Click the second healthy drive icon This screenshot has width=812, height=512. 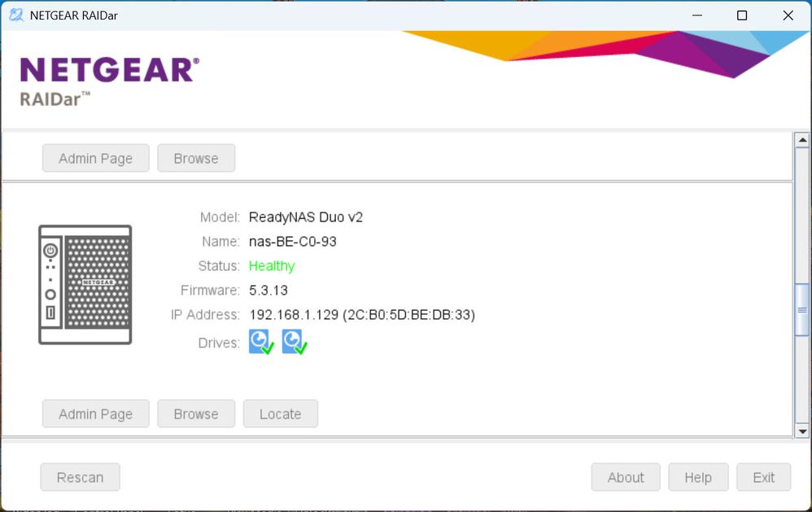295,342
